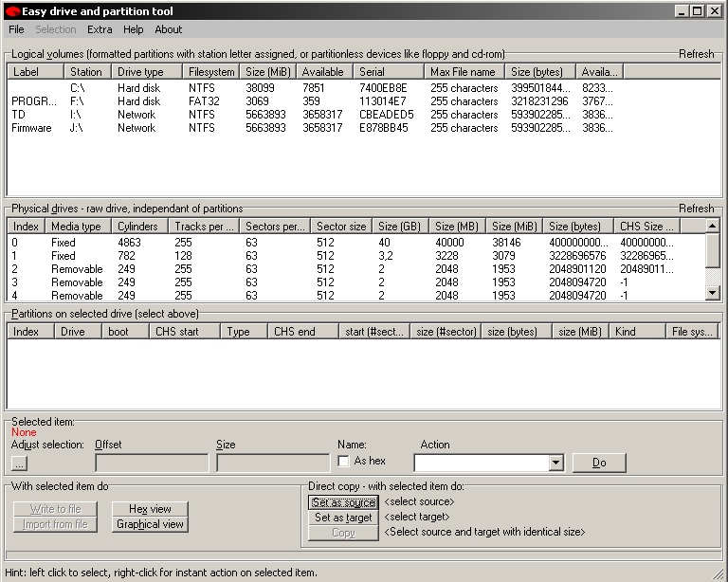Open the About menu

tap(169, 29)
